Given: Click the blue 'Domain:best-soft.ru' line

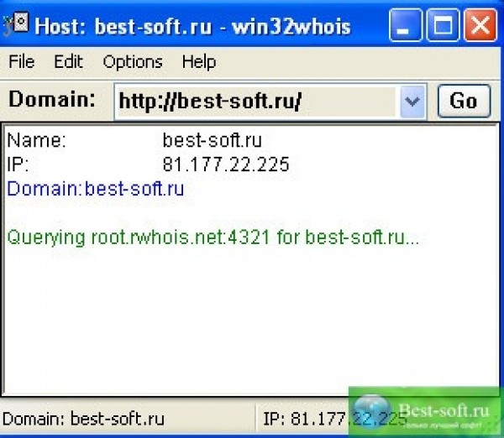Looking at the screenshot, I should coord(96,189).
